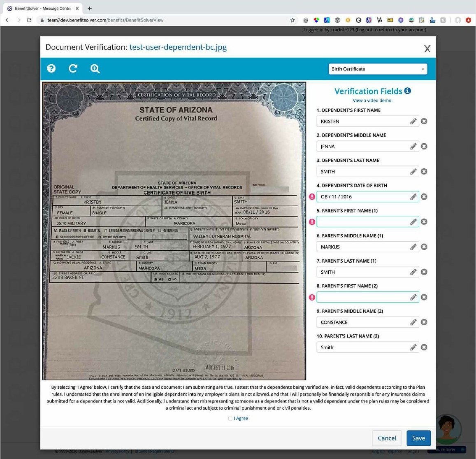
Task: Open the help question mark icon
Action: pos(51,68)
